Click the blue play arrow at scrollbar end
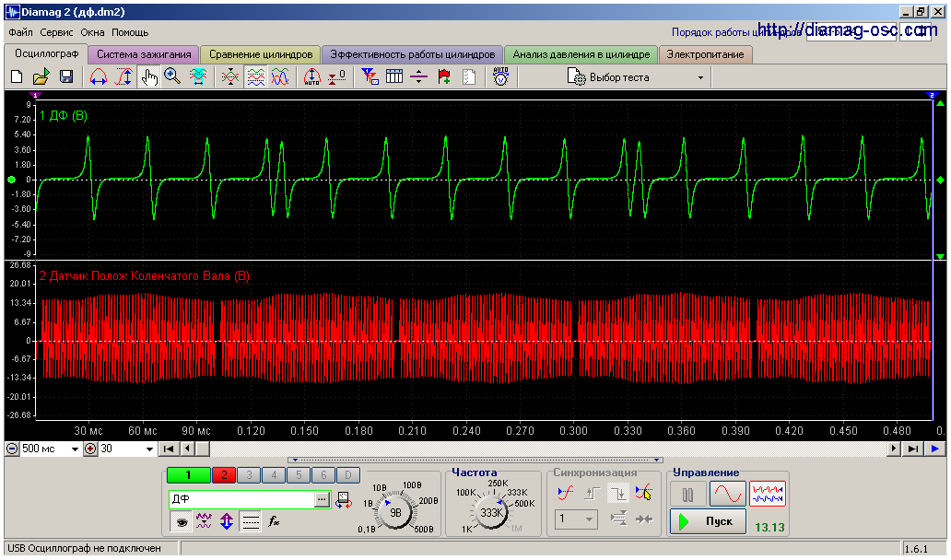 click(934, 449)
